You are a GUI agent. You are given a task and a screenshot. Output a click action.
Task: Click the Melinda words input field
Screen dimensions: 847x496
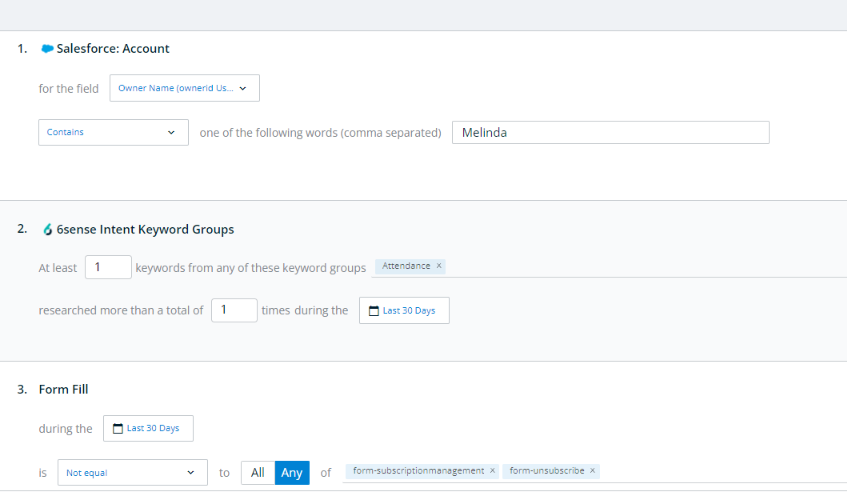point(610,132)
